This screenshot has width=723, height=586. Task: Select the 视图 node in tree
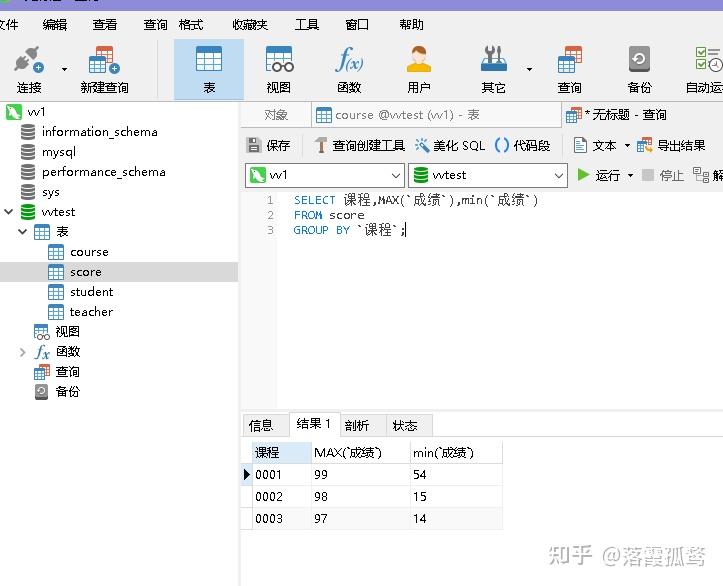pyautogui.click(x=57, y=331)
